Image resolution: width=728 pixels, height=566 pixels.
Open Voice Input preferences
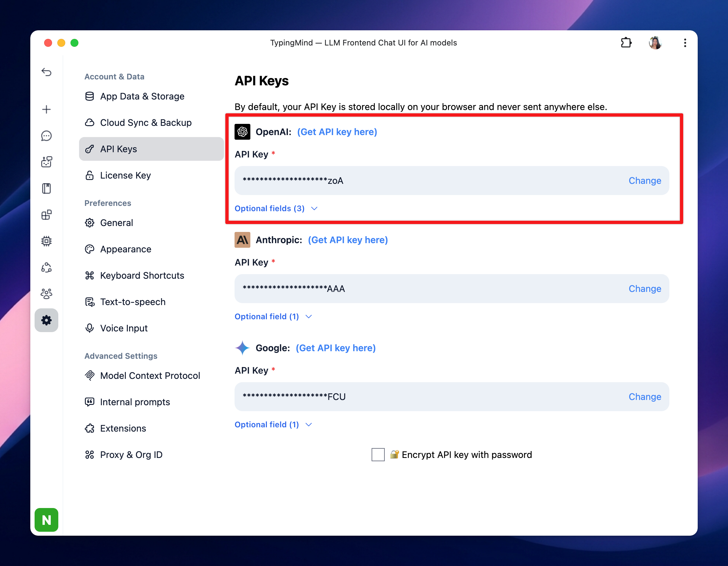click(x=151, y=328)
